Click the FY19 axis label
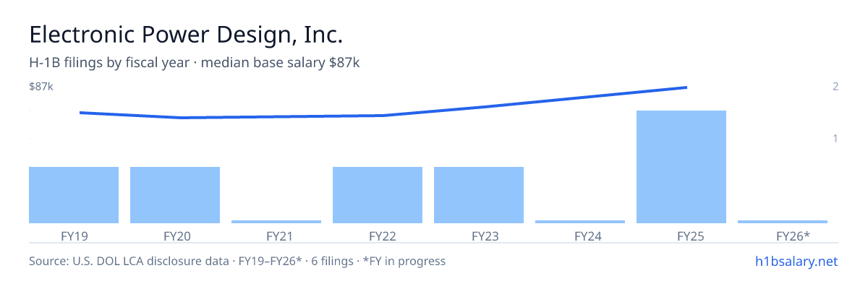This screenshot has width=868, height=289. tap(74, 236)
